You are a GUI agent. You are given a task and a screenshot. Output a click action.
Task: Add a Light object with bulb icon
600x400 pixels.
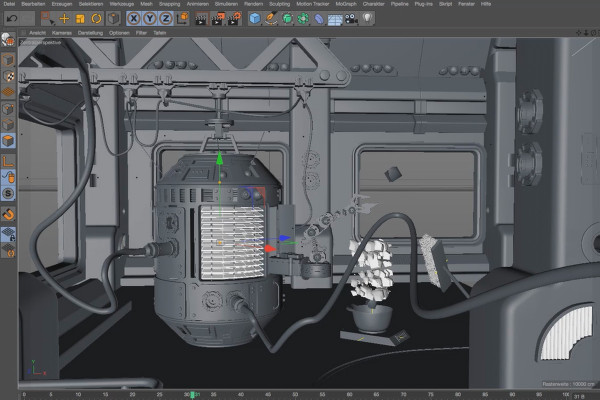pos(367,18)
